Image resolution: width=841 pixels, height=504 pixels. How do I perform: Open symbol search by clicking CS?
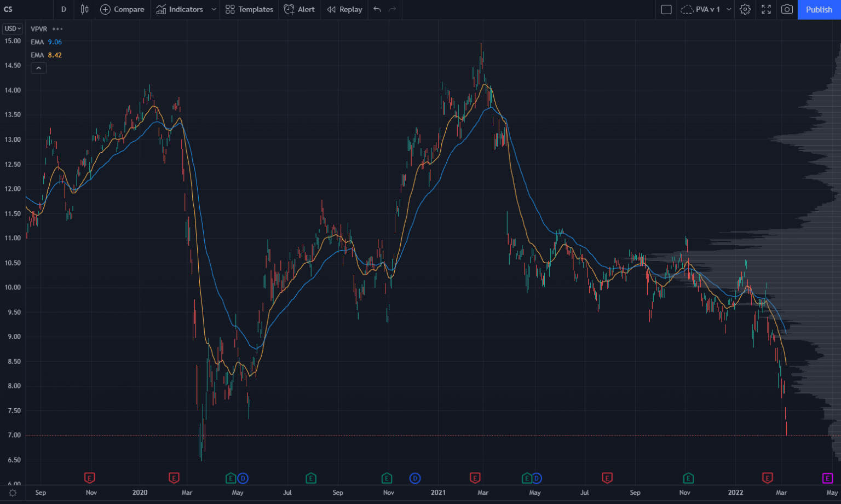[x=8, y=9]
